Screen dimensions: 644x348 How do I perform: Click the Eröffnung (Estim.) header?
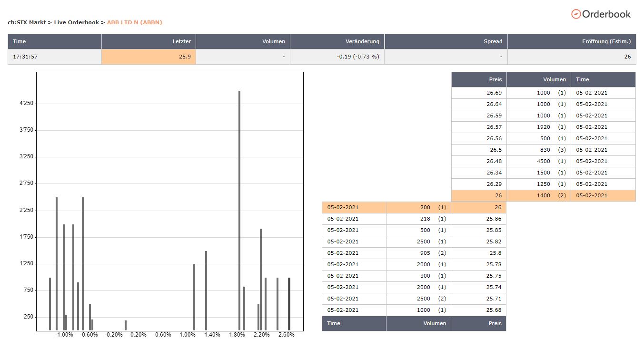pos(606,41)
